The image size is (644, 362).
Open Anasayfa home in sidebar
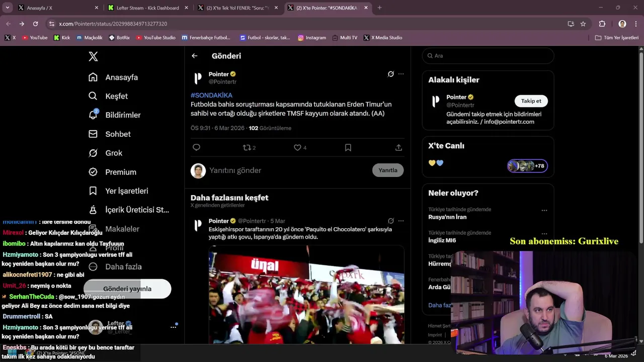point(113,77)
